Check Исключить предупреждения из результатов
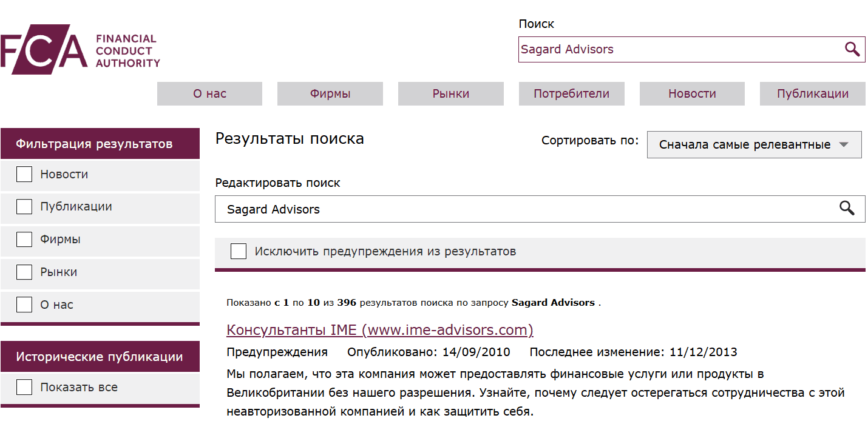The image size is (868, 421). (238, 251)
